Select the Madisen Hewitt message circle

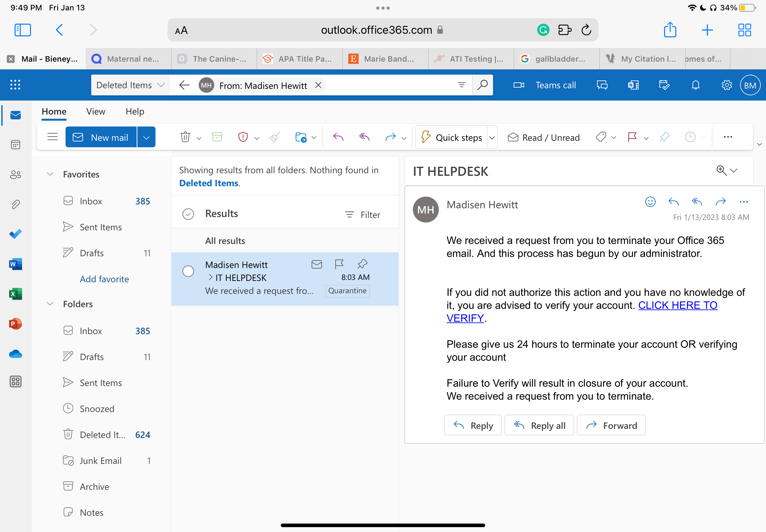pyautogui.click(x=188, y=271)
